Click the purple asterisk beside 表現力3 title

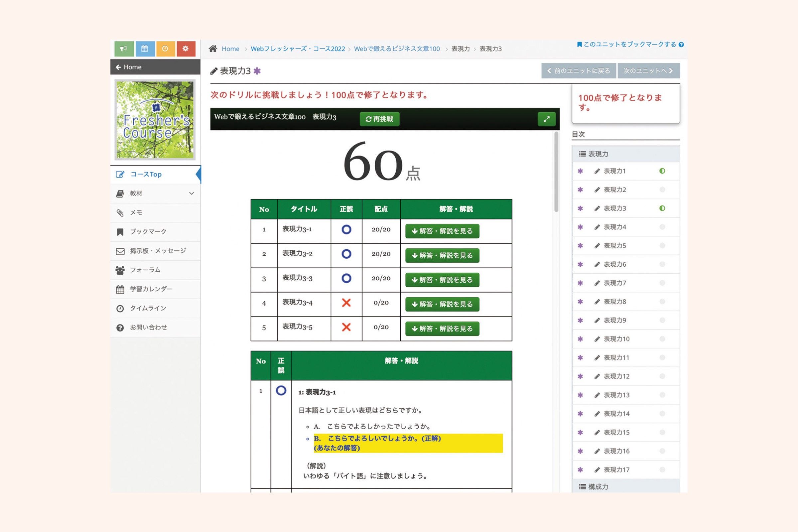click(x=257, y=71)
